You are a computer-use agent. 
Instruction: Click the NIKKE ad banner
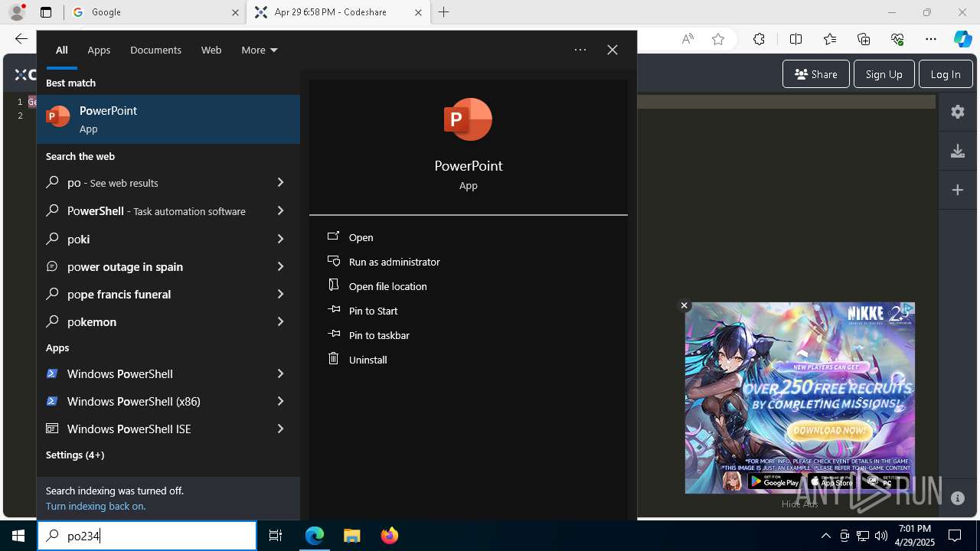click(x=799, y=398)
